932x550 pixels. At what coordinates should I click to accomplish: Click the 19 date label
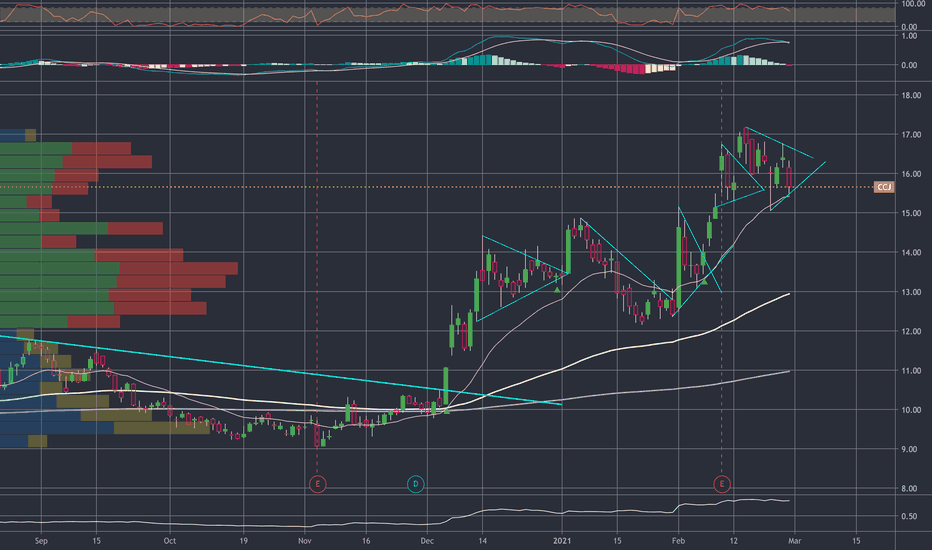[244, 541]
